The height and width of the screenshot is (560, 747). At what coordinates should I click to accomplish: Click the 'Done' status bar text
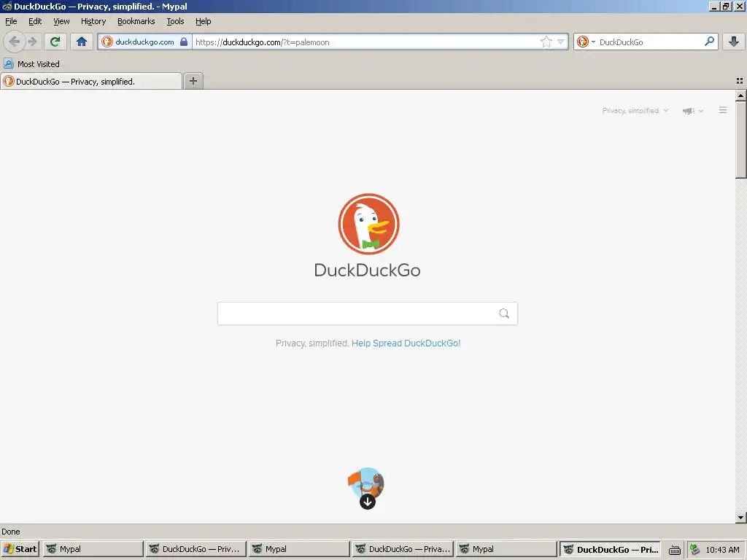coord(11,532)
